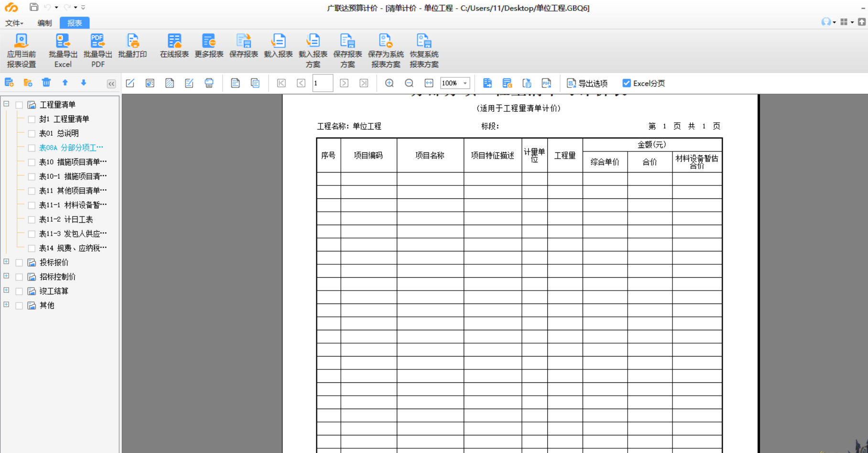Click the export to PDF icon near 导出选项
Viewport: 868px width, 453px height.
(546, 83)
